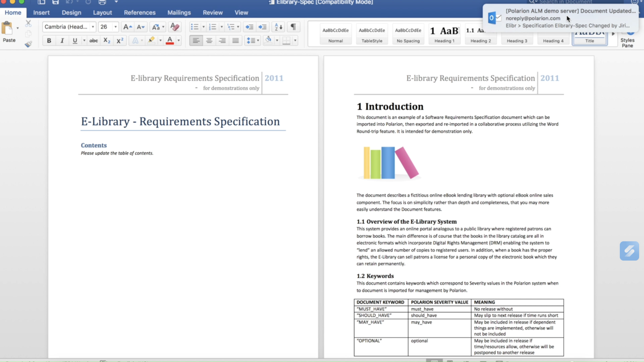Click the Bullets list icon
644x362 pixels.
point(195,27)
